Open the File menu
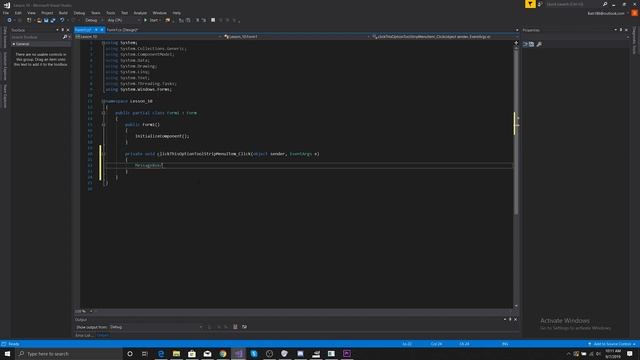Viewport: 640px width, 360px height. click(x=6, y=13)
